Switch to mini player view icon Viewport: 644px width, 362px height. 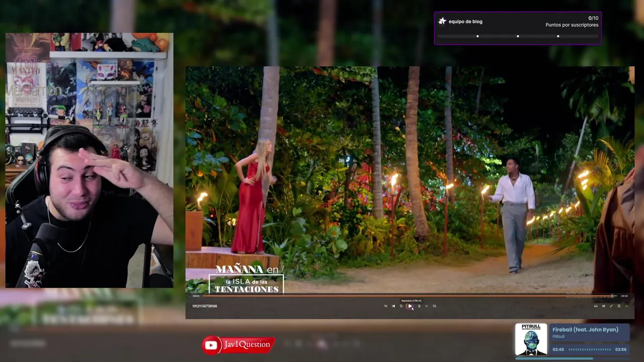[x=619, y=306]
